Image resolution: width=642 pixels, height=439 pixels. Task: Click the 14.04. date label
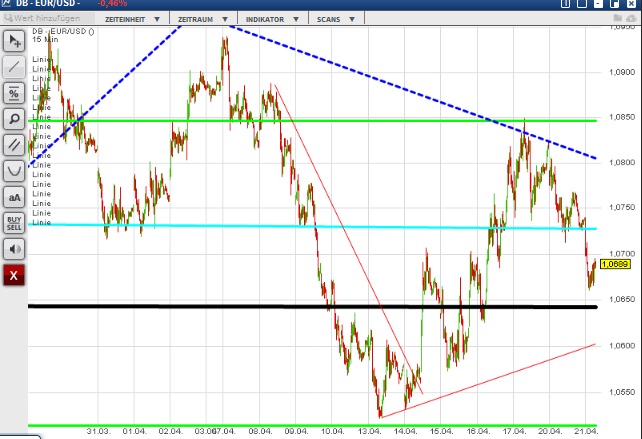pos(405,431)
